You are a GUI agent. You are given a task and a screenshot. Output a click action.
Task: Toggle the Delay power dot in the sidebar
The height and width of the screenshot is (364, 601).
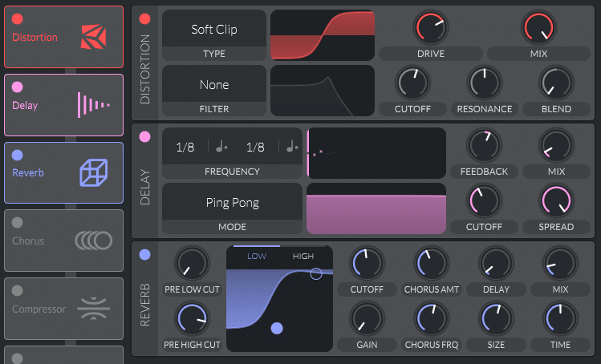pyautogui.click(x=17, y=87)
